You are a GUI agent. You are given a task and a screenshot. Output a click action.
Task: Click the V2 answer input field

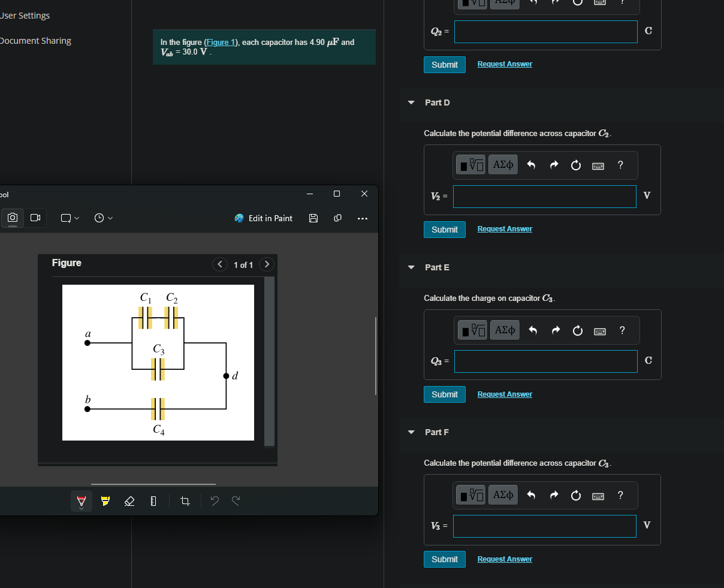click(544, 196)
